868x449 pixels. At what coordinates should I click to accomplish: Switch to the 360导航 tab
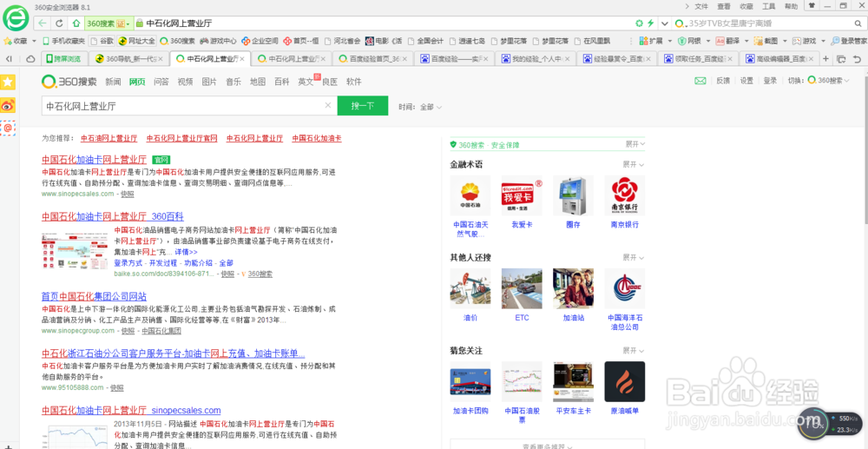[129, 59]
